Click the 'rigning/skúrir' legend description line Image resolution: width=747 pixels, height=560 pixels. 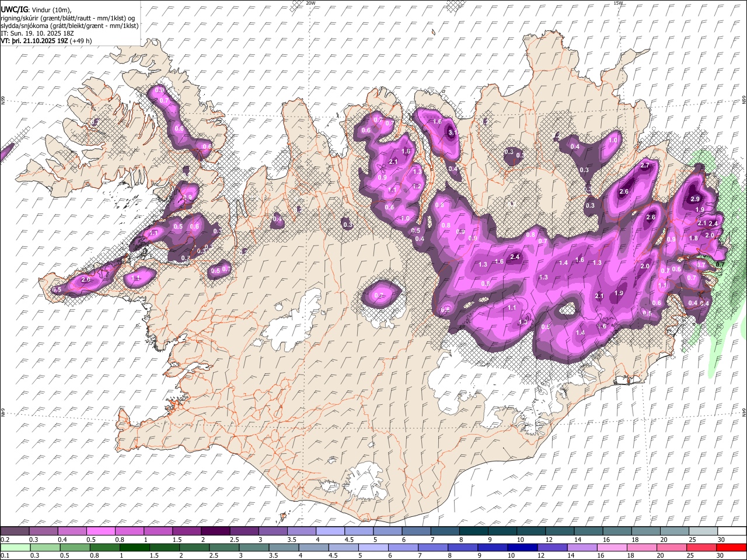(68, 17)
